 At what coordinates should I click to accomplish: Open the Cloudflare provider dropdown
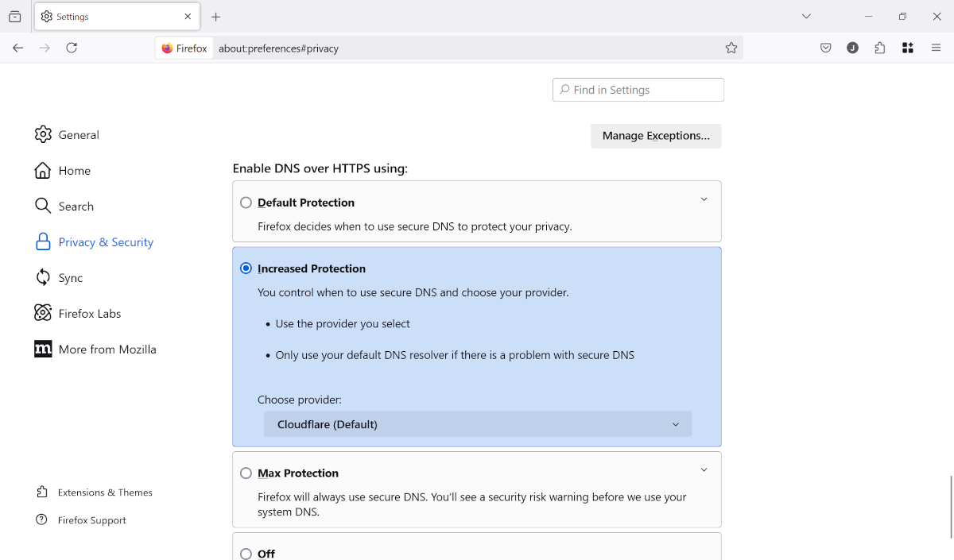click(477, 423)
